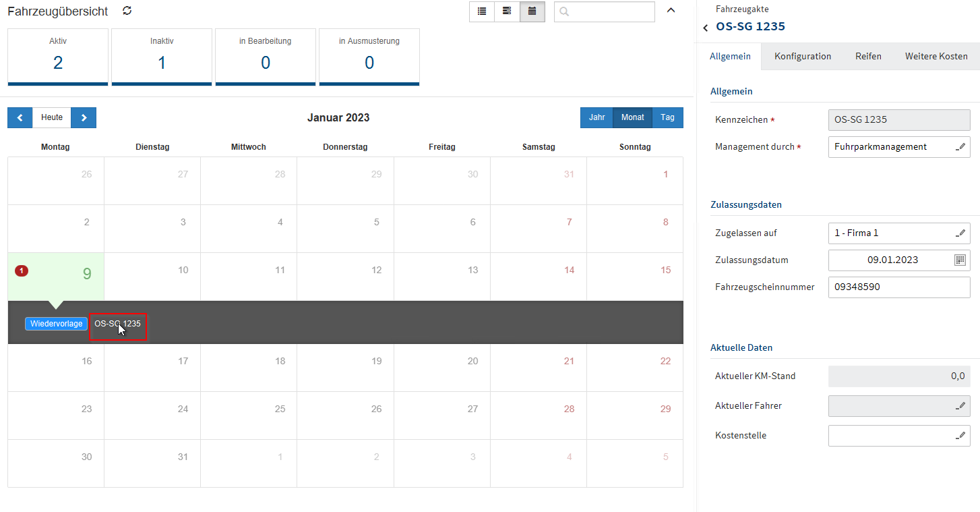
Task: Select the calendar view icon
Action: point(532,11)
